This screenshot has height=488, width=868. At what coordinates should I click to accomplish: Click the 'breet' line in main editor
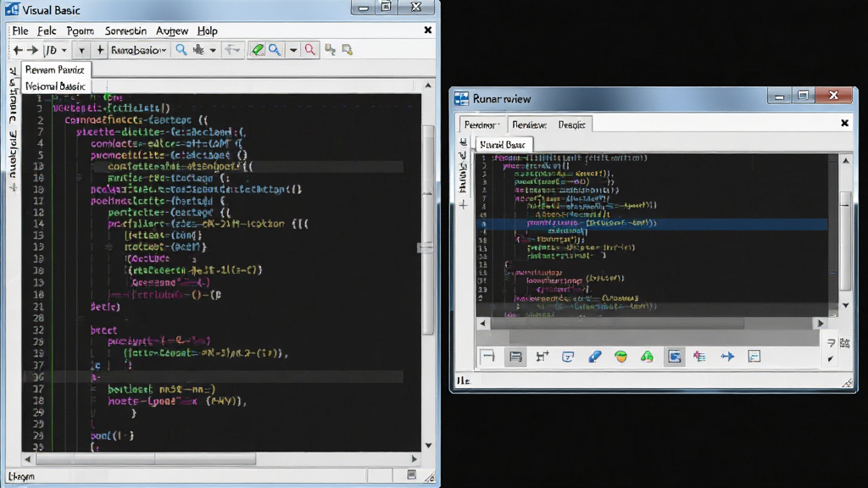coord(104,330)
